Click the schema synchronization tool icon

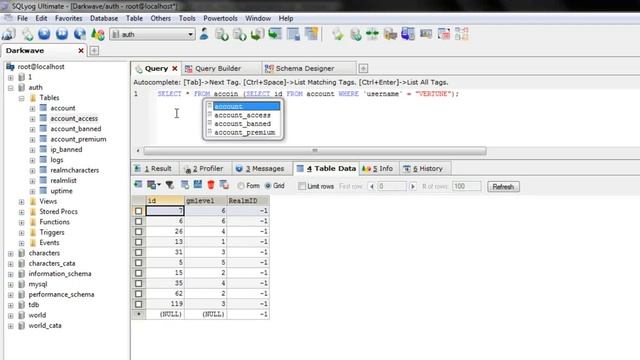coord(338,34)
